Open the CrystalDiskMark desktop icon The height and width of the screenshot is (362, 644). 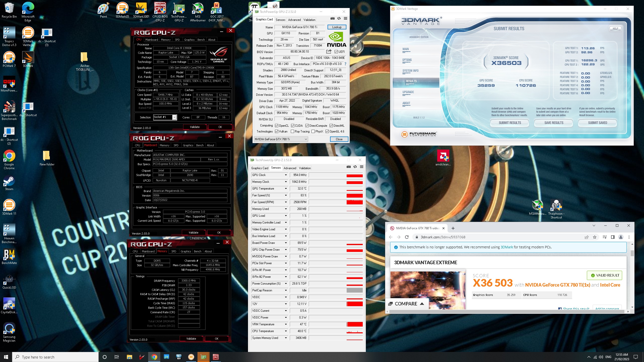9,306
